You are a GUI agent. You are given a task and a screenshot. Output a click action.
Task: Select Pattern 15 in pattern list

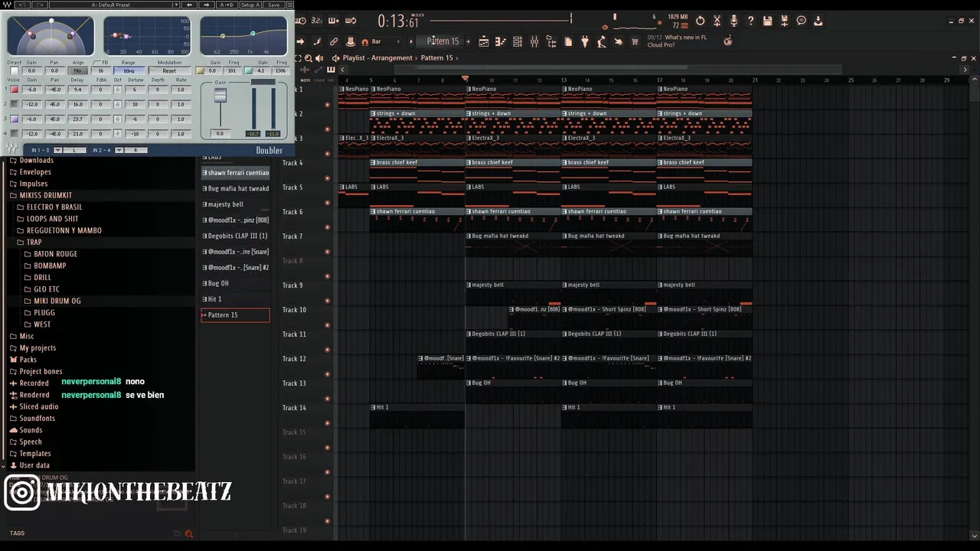235,315
